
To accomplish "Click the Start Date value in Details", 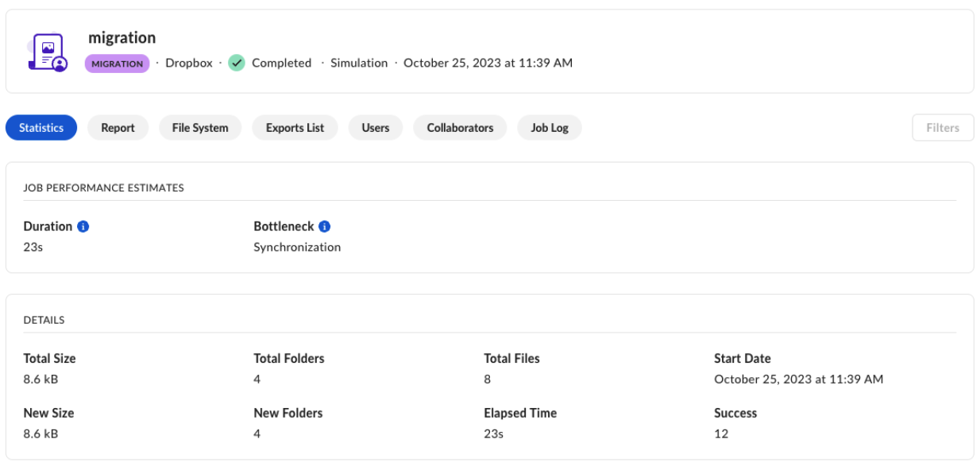I will [798, 379].
